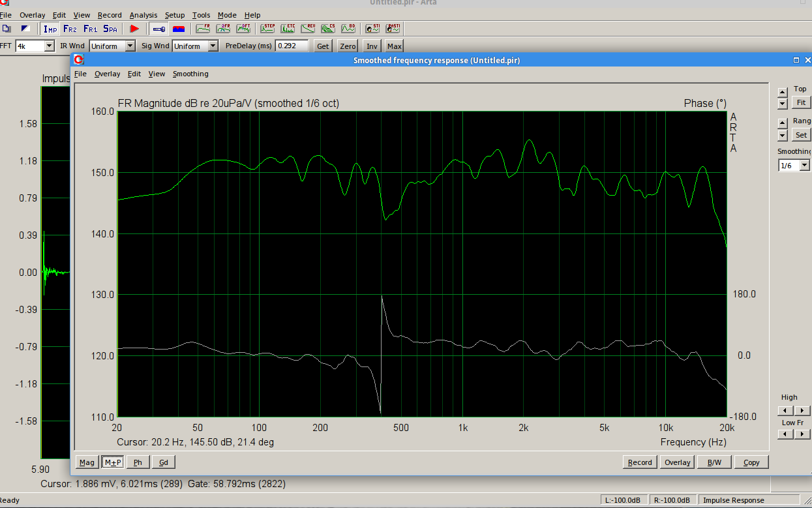Click the Get button

pyautogui.click(x=323, y=46)
